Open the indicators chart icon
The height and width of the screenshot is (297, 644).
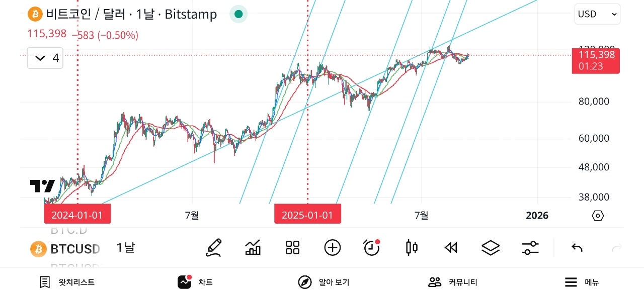coord(253,247)
